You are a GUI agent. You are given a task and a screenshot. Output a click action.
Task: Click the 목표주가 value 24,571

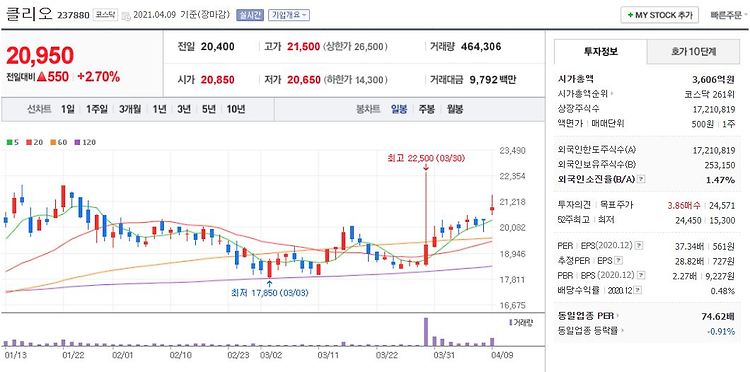(723, 205)
